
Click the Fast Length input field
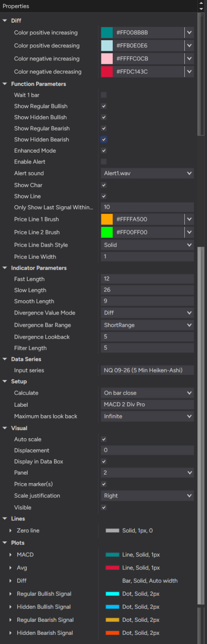(147, 279)
